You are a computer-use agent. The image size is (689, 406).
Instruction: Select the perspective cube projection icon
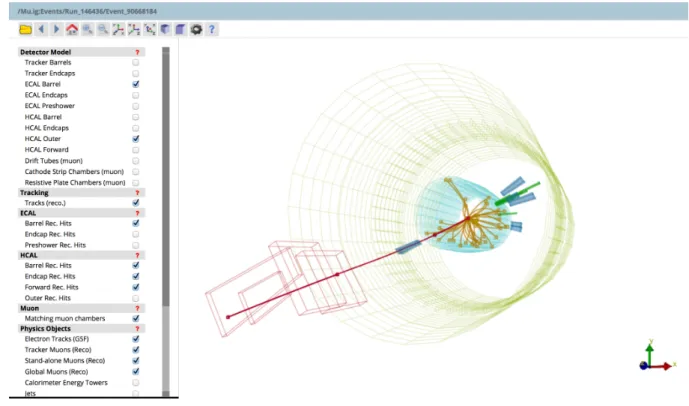(165, 29)
